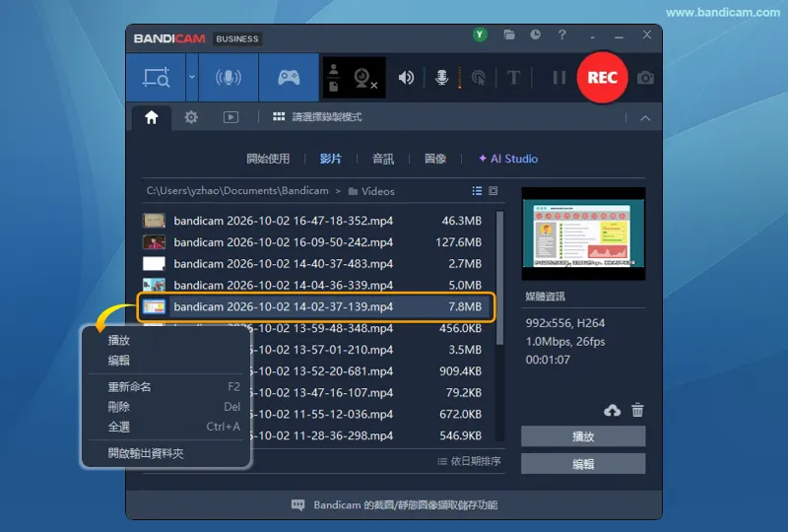Select game recording mode gamepad icon
788x532 pixels.
click(x=289, y=78)
